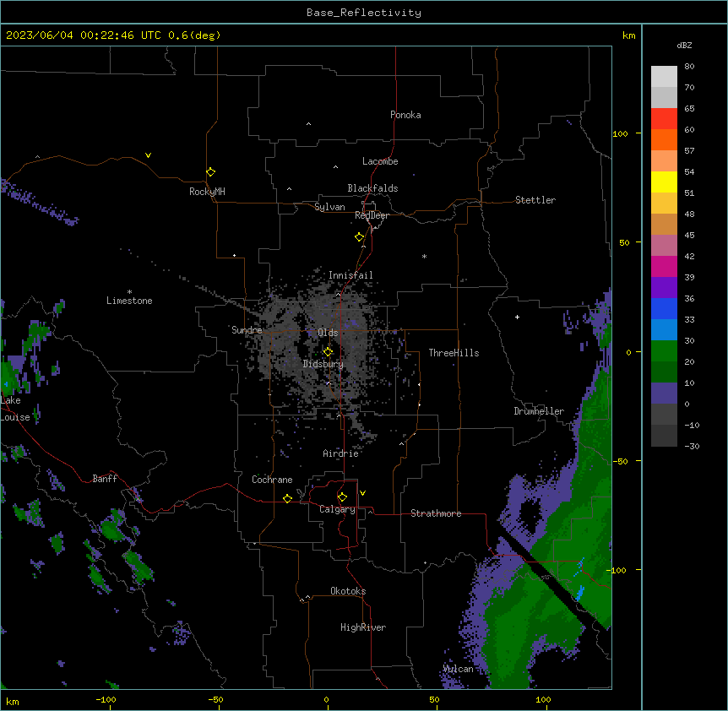The height and width of the screenshot is (711, 728).
Task: Click the dBZ legend heading
Action: click(684, 46)
